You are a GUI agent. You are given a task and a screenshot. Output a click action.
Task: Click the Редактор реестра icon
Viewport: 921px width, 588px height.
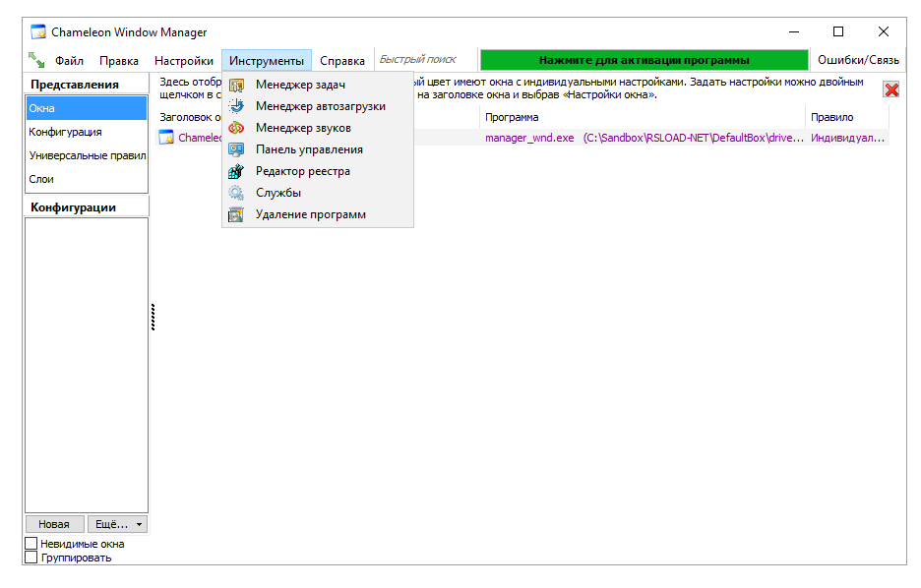(236, 171)
